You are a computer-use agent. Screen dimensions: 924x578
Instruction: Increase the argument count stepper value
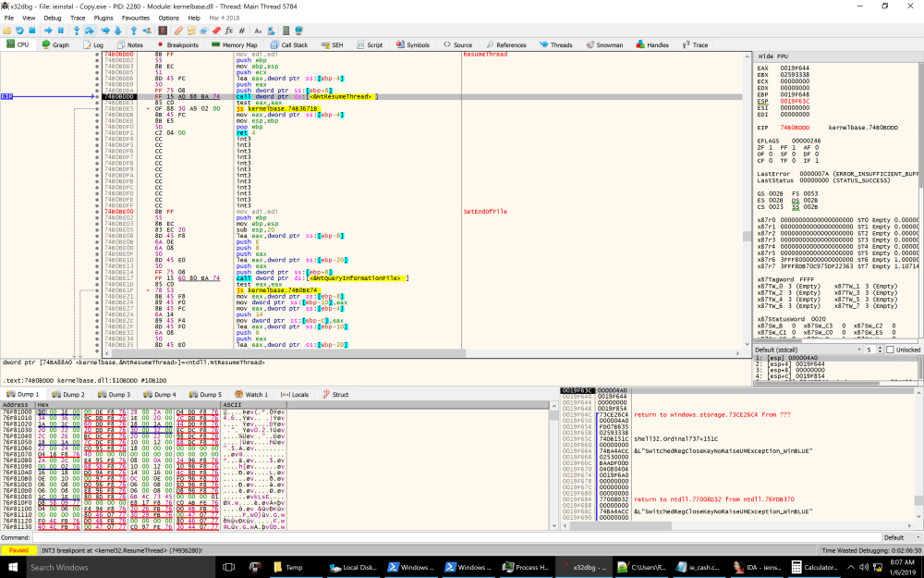(880, 347)
